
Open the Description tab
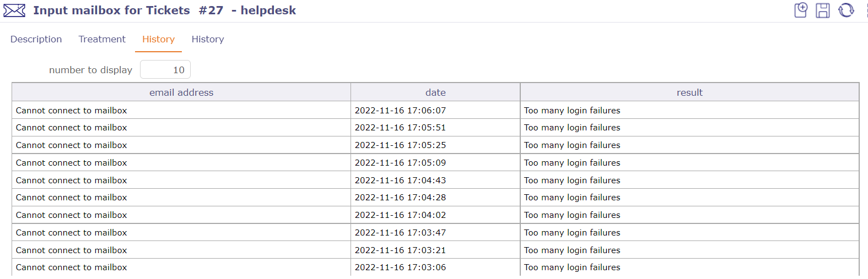(36, 39)
